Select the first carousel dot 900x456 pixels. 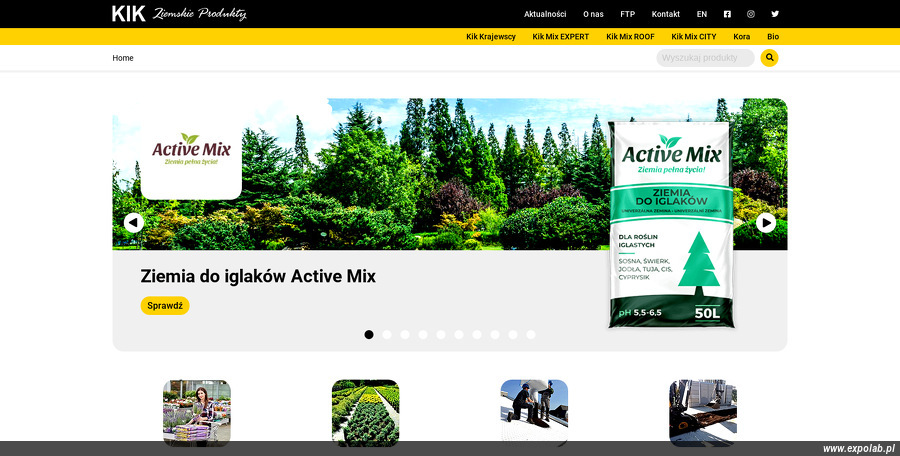(x=369, y=334)
